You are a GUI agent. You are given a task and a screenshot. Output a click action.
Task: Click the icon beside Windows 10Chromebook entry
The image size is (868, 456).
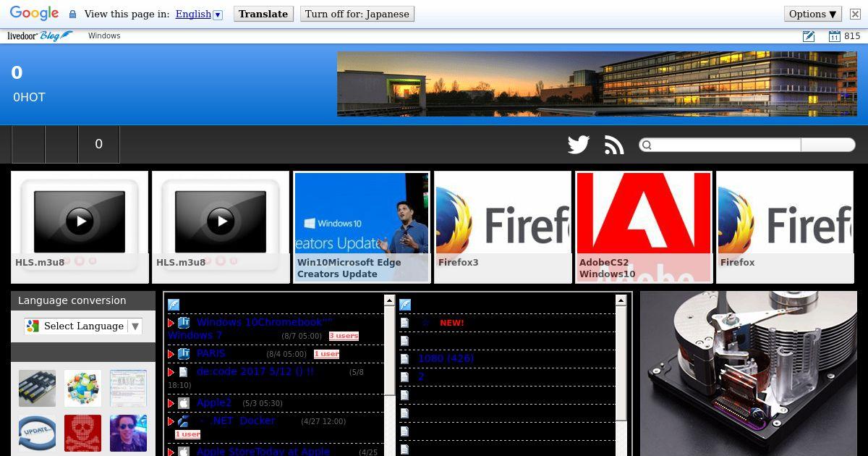tap(184, 323)
